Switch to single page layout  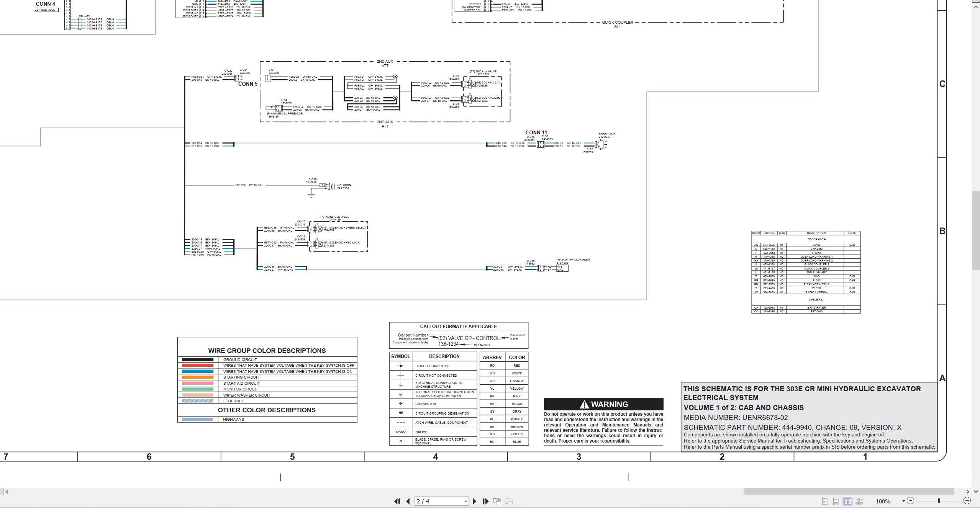pyautogui.click(x=825, y=501)
